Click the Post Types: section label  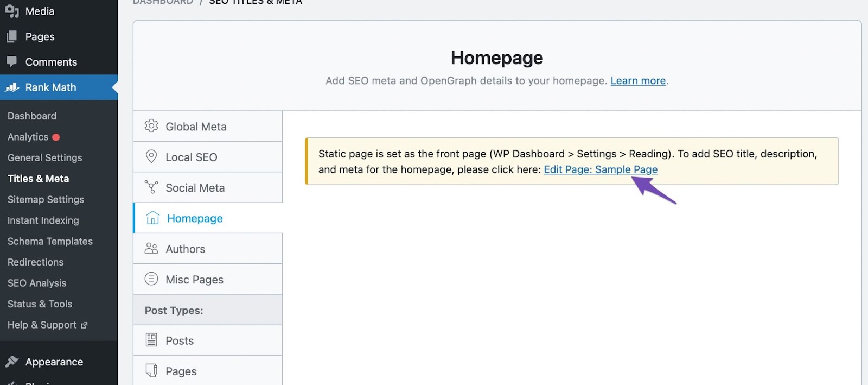174,310
